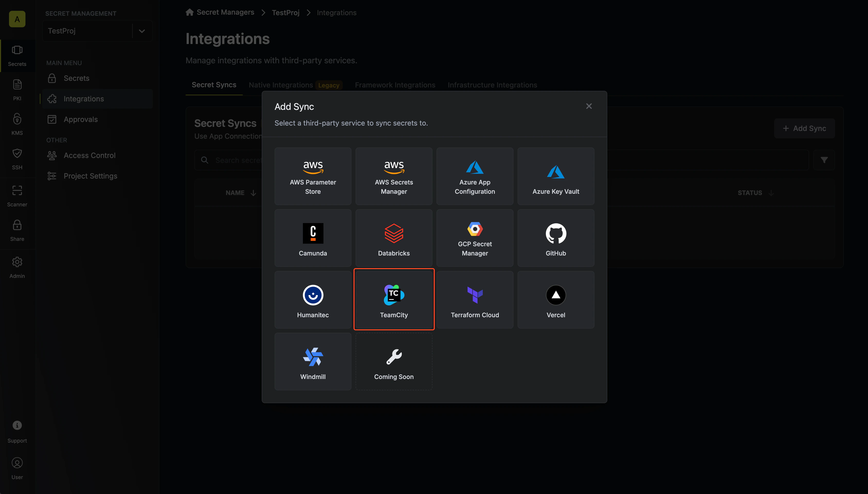Focus the search secret syncs field
Viewport: 868px width, 494px height.
502,160
